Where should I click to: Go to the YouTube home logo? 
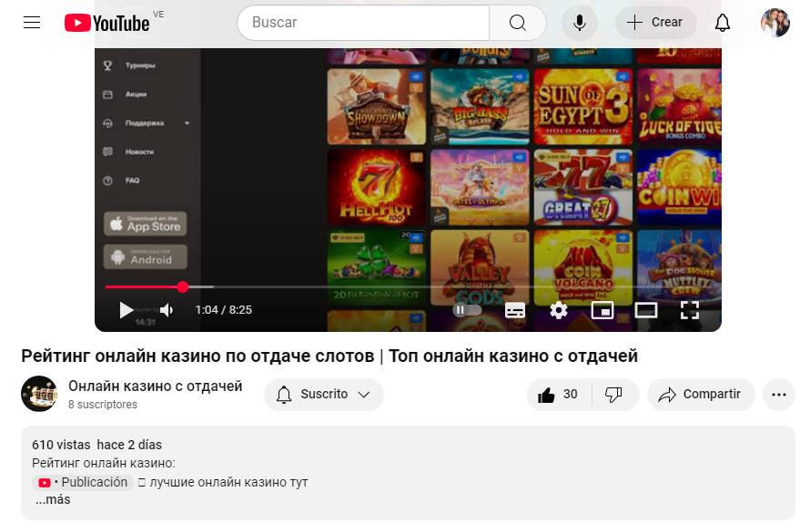106,23
